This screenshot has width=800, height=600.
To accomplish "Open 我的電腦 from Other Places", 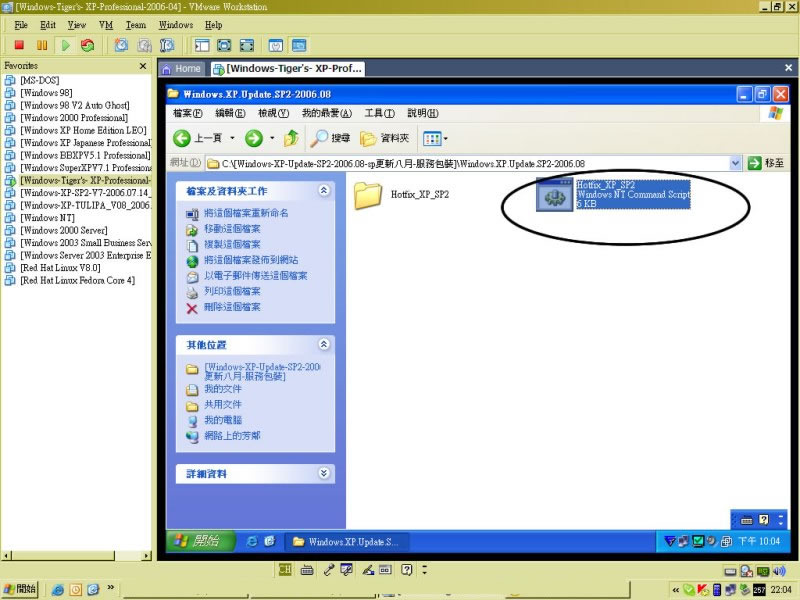I will click(x=223, y=420).
